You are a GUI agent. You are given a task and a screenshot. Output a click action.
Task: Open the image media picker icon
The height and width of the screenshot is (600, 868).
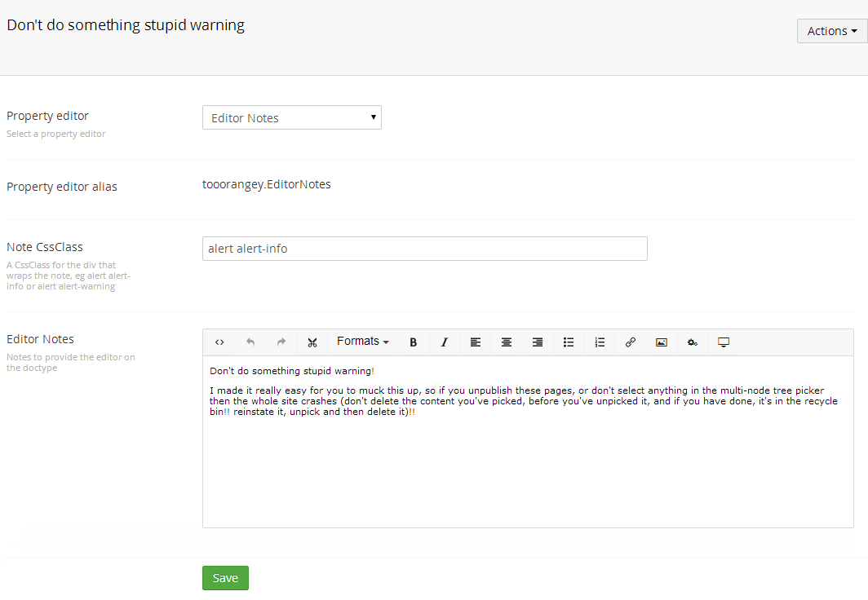pyautogui.click(x=662, y=342)
